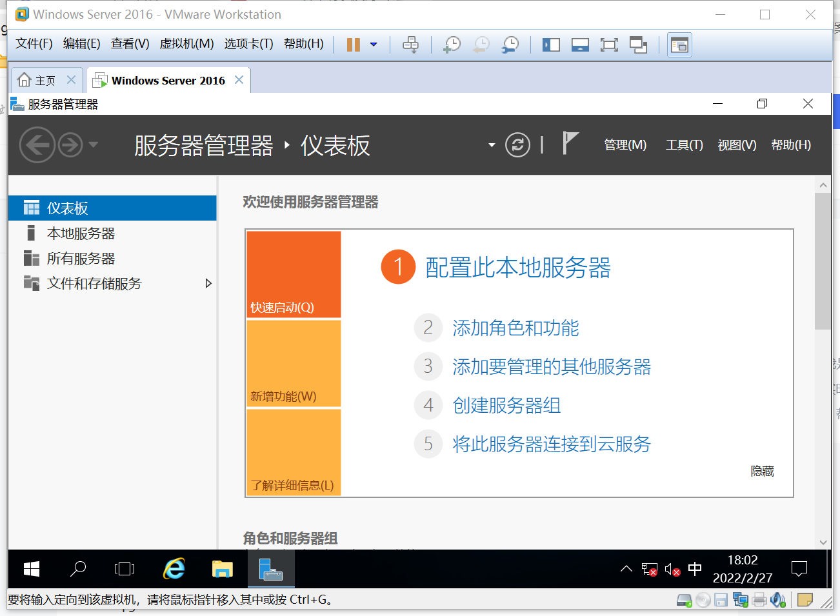Open the notifications flag
The image size is (840, 616).
(x=570, y=143)
